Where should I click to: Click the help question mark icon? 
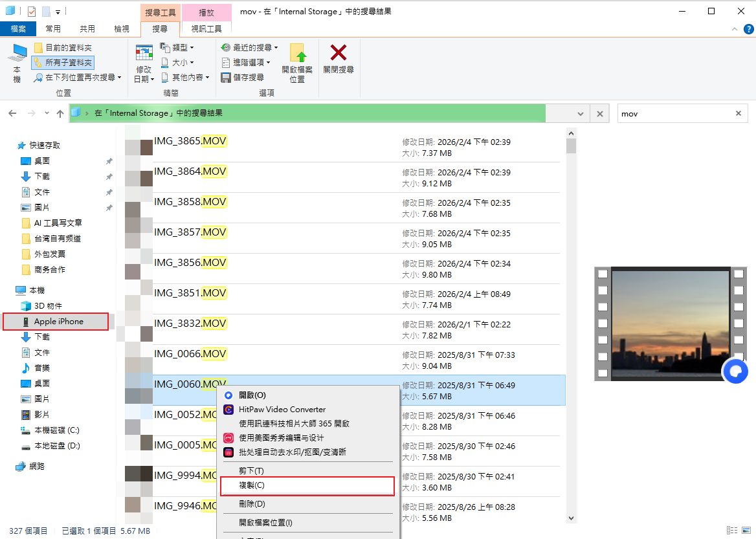coord(748,29)
